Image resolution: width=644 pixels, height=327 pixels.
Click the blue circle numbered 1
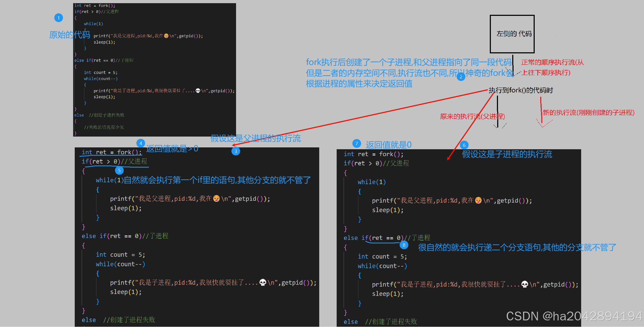59,18
